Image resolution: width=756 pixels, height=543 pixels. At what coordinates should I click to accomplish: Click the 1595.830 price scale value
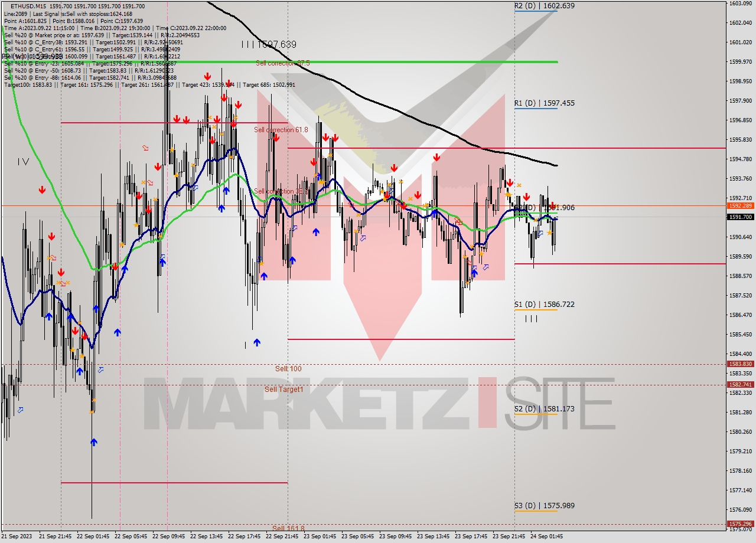[741, 140]
